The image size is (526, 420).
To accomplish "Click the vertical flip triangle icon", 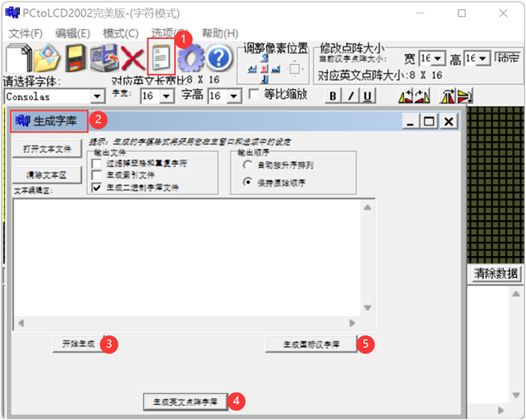I will pos(448,96).
